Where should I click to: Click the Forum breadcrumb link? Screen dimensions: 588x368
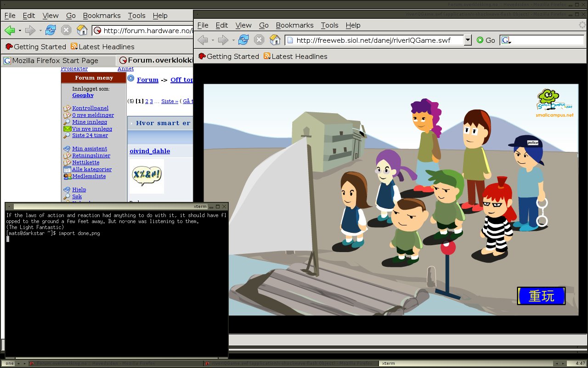tap(147, 80)
